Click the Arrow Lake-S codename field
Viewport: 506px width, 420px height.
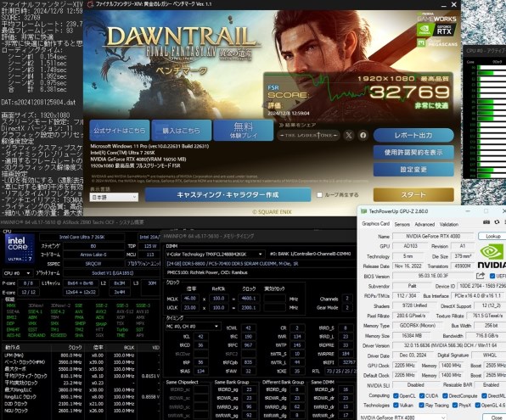(x=93, y=255)
